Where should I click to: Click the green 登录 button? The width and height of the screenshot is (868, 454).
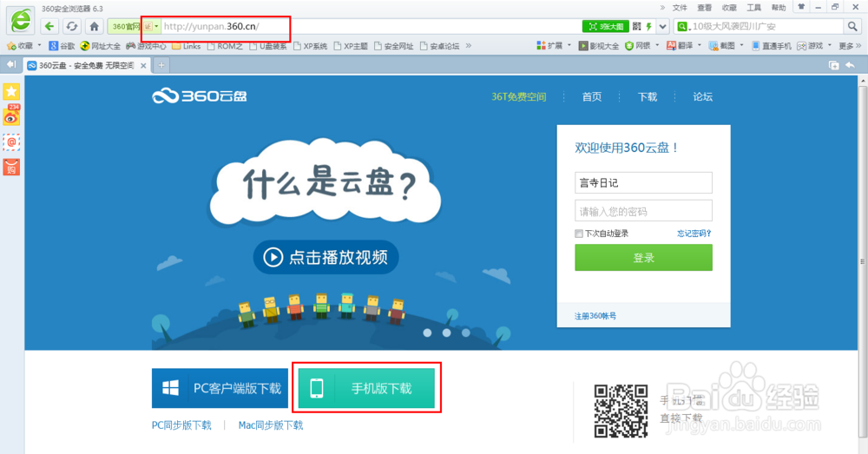(643, 258)
